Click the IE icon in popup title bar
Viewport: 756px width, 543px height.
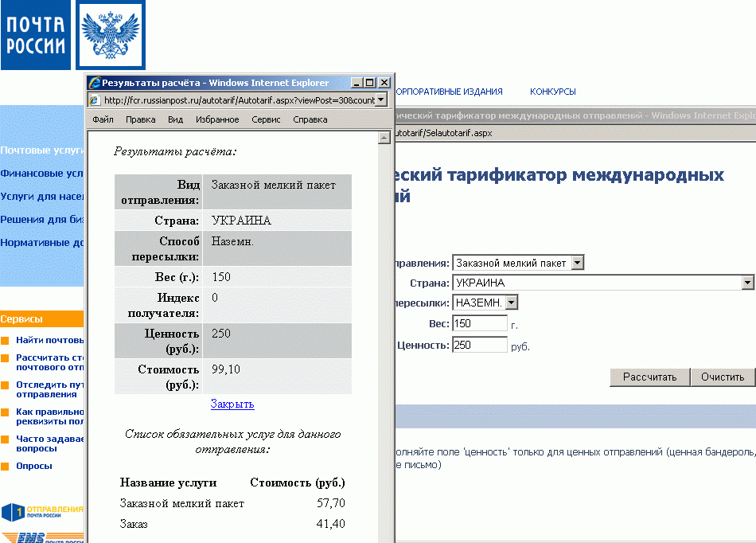pos(95,83)
